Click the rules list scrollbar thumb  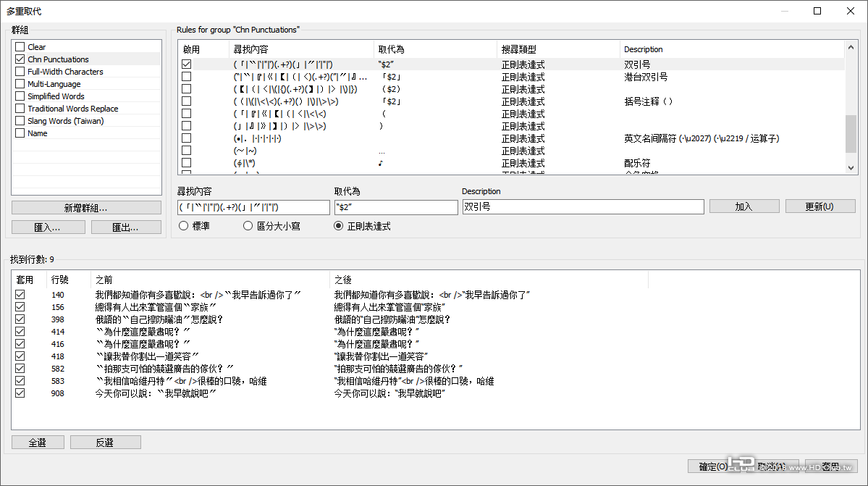[851, 133]
